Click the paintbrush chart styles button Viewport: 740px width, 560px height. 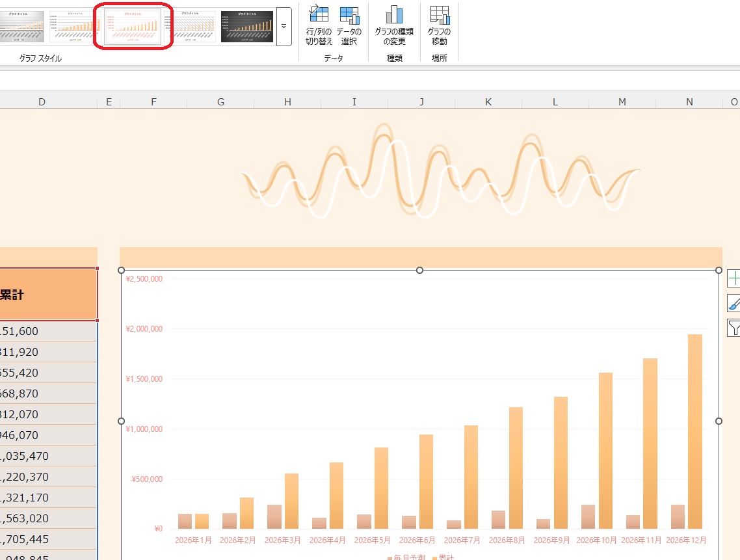733,303
